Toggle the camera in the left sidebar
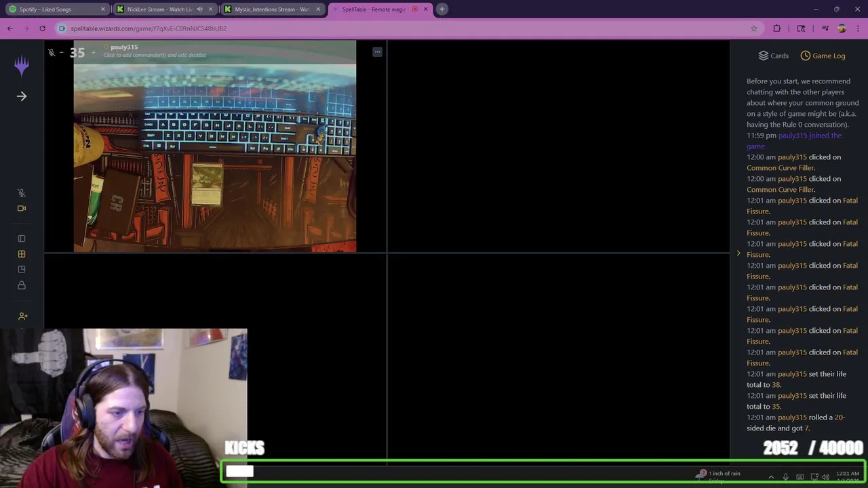This screenshot has width=868, height=488. coord(22,209)
